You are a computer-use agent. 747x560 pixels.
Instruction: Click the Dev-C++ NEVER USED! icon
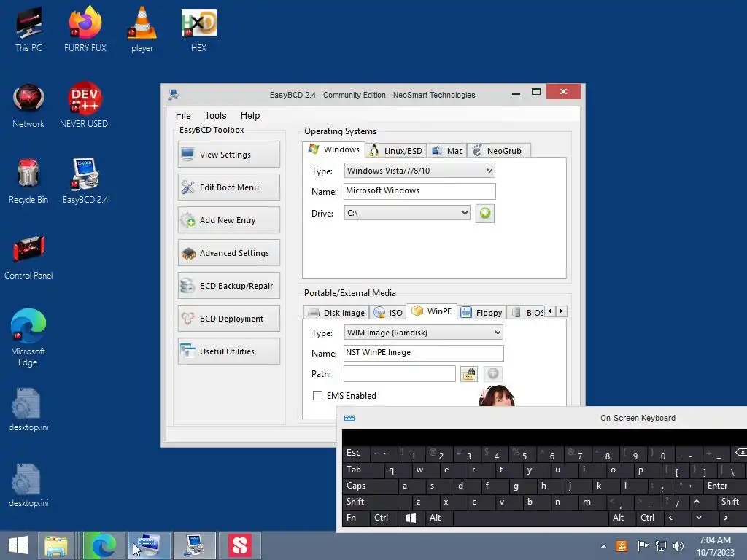point(85,105)
